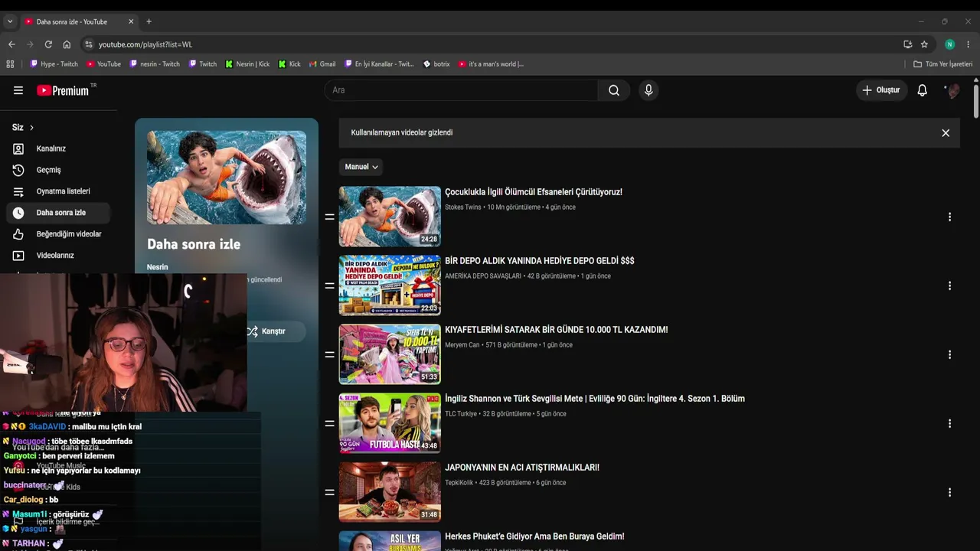Open the 'KIYAFETLERİMİ SATARAK' video thumbnail
This screenshot has width=980, height=551.
tap(390, 354)
